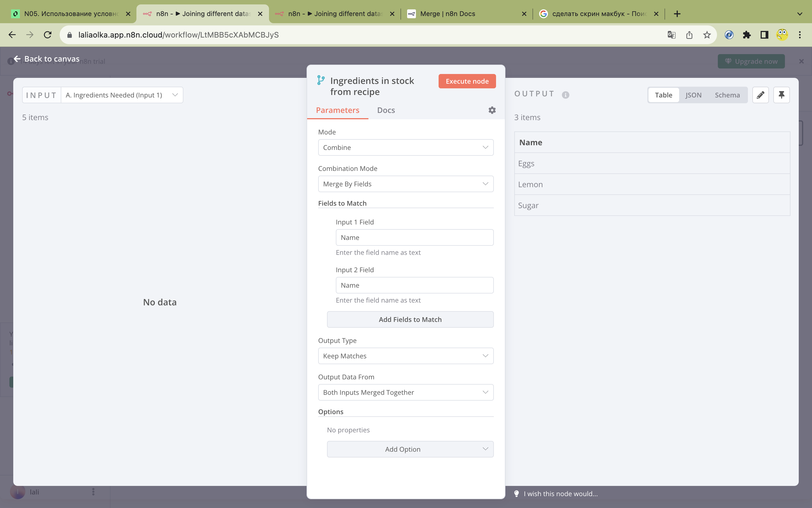Screen dimensions: 812x508
Task: Switch output view to Schema
Action: click(727, 95)
